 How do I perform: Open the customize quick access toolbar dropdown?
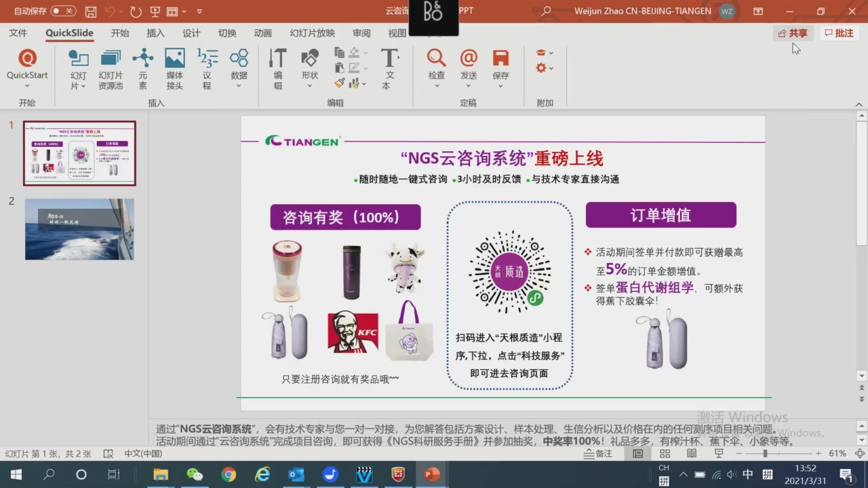coord(199,12)
